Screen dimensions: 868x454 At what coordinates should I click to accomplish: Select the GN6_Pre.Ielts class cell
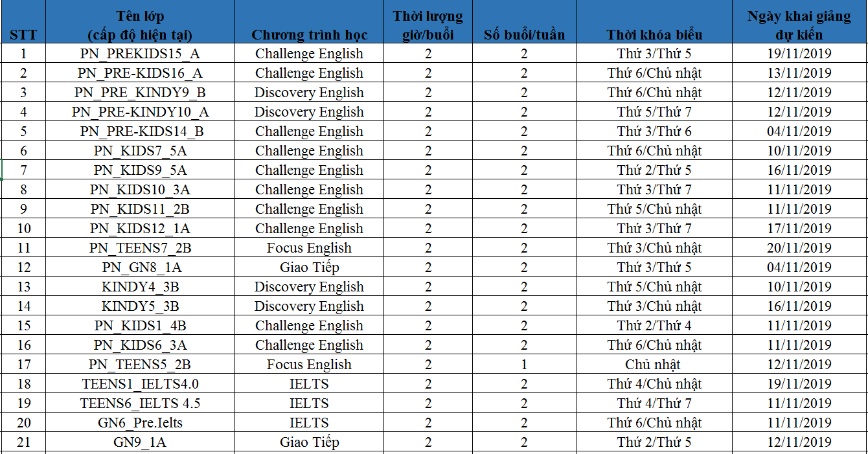pyautogui.click(x=140, y=423)
